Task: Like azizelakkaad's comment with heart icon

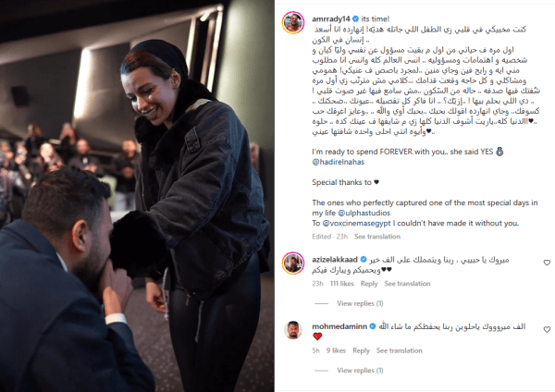Action: [547, 263]
